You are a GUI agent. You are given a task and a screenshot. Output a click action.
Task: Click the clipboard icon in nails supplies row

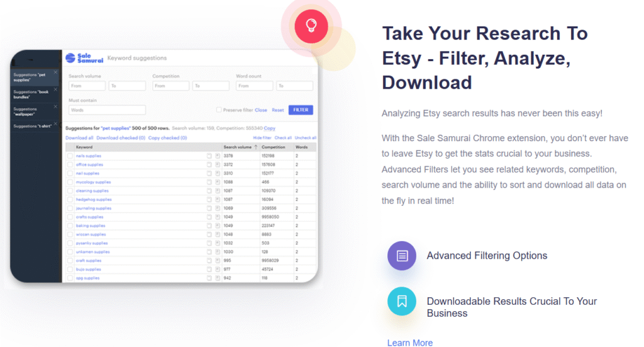click(209, 156)
